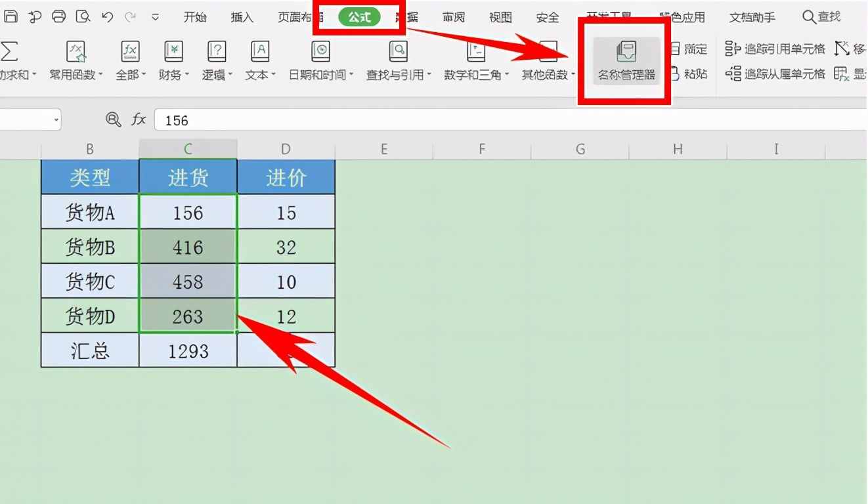This screenshot has width=868, height=504.
Task: Select column E header
Action: click(384, 150)
